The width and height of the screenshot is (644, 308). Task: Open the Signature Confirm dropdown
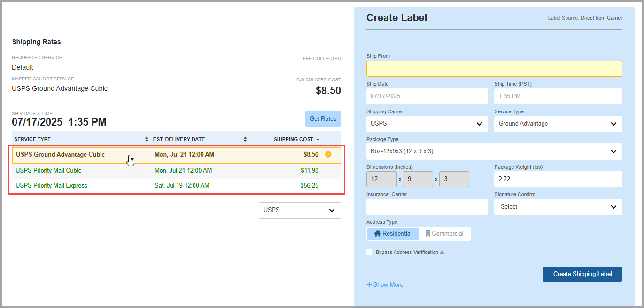point(558,207)
